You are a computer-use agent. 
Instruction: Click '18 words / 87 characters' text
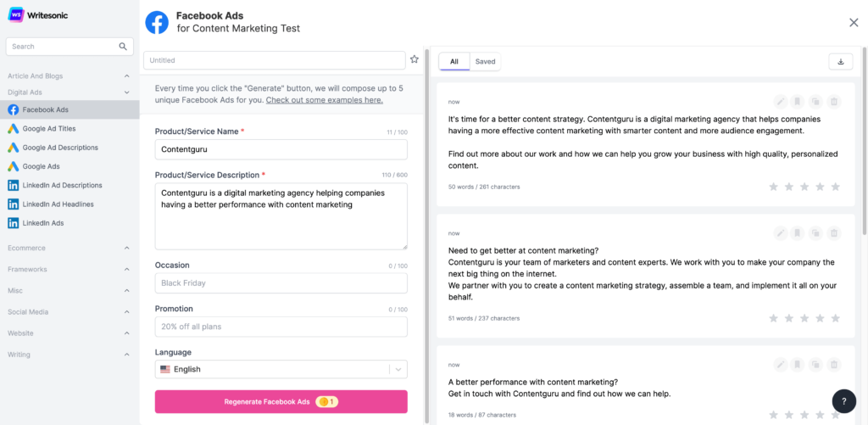(x=482, y=415)
